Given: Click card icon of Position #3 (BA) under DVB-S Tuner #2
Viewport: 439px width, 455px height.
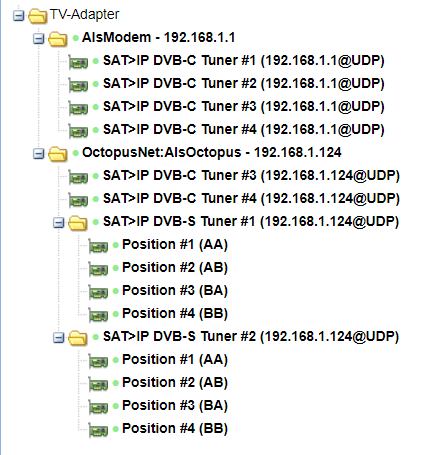Looking at the screenshot, I should (98, 407).
